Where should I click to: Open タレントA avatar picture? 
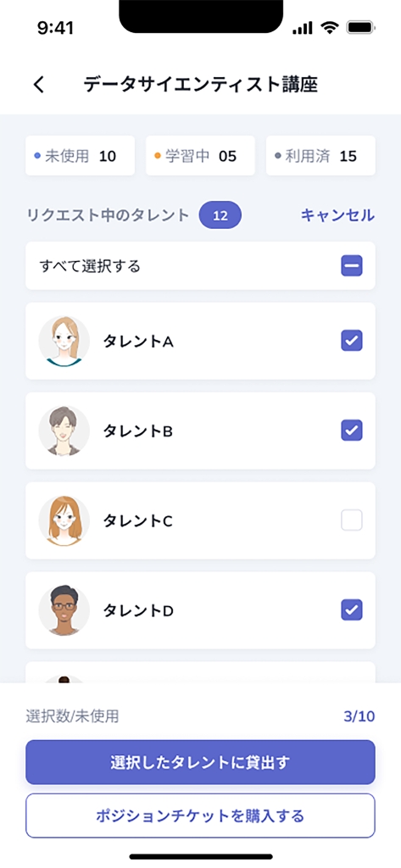click(64, 341)
